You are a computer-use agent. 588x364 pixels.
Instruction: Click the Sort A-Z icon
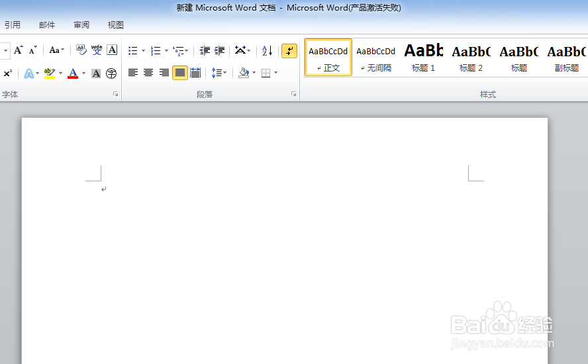(x=267, y=50)
